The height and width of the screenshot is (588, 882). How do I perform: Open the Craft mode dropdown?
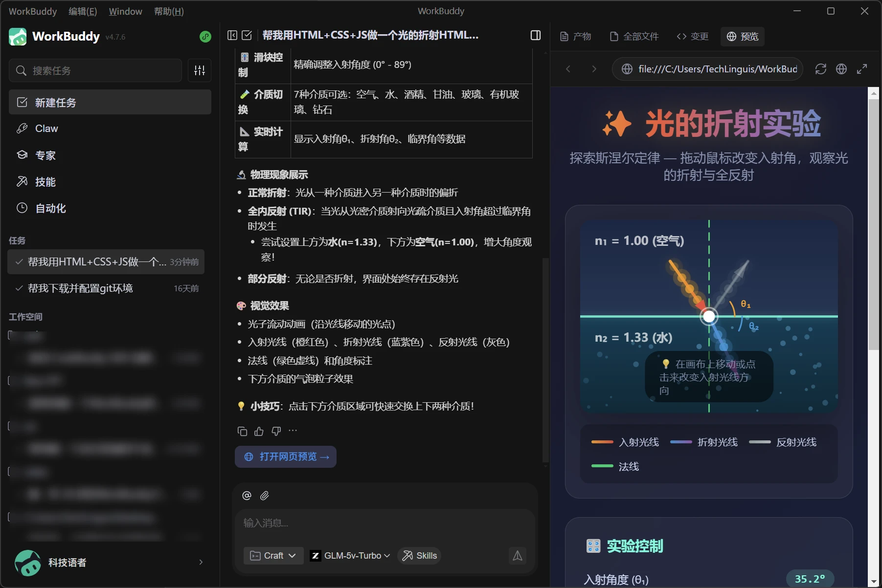pos(273,556)
